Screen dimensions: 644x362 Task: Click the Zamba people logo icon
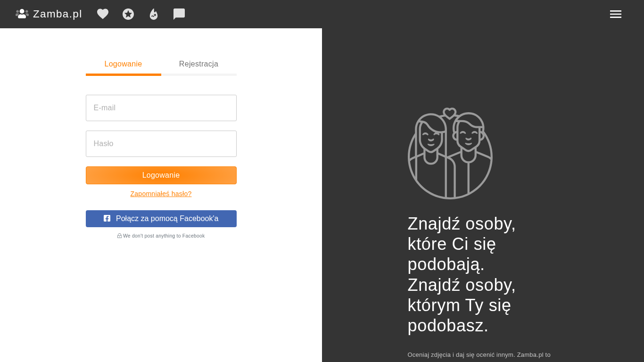click(22, 14)
